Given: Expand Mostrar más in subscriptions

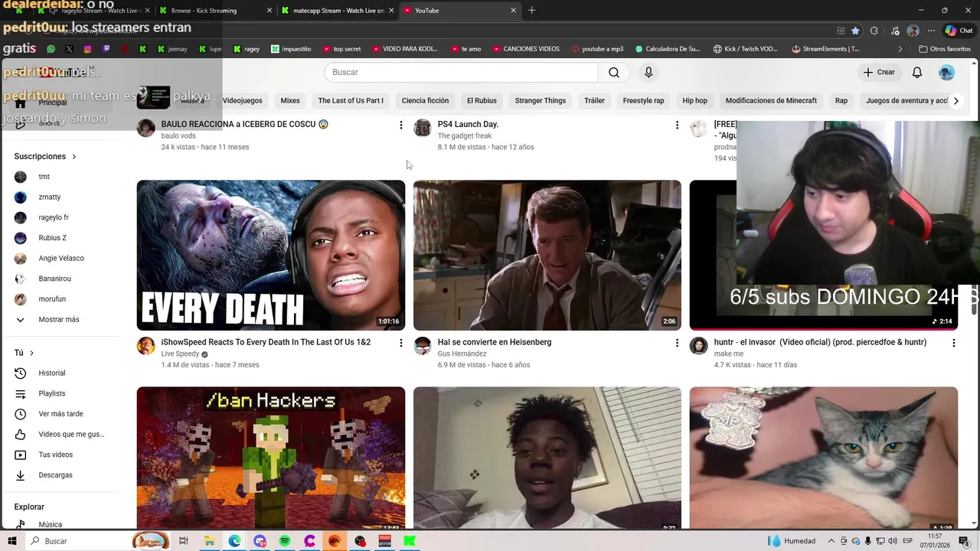Looking at the screenshot, I should [x=60, y=319].
